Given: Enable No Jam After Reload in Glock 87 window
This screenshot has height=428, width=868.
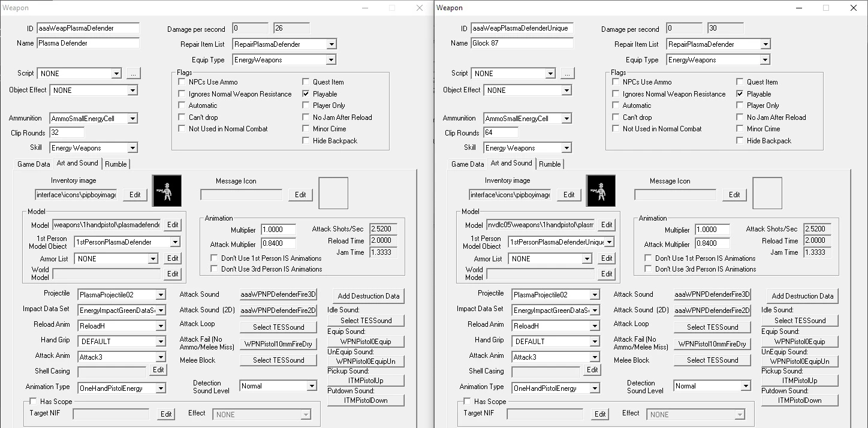Looking at the screenshot, I should [740, 117].
